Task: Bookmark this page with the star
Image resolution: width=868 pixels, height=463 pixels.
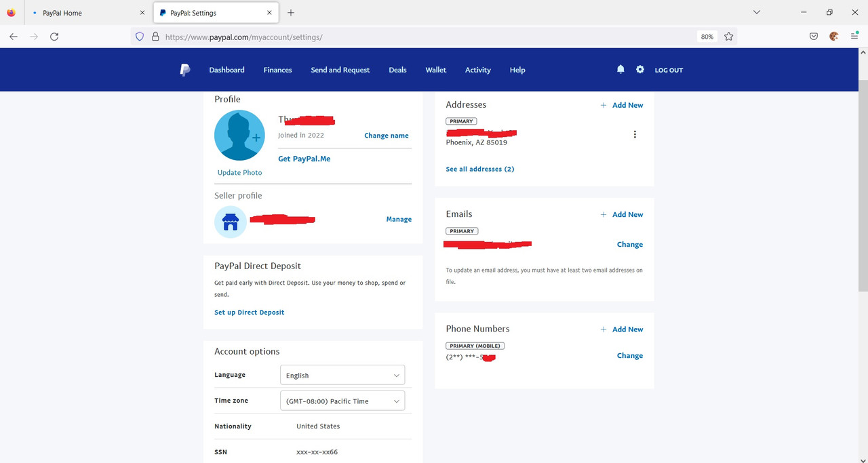Action: coord(729,37)
